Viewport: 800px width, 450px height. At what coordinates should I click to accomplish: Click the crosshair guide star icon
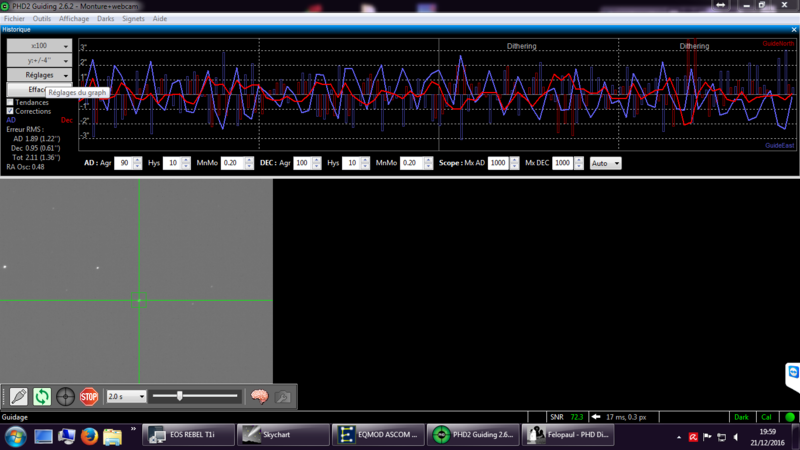(x=65, y=396)
